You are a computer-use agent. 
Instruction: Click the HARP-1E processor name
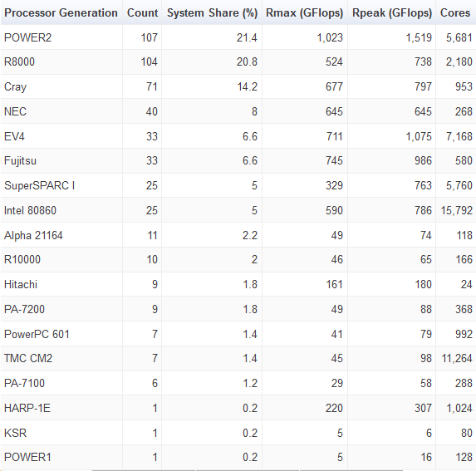tap(27, 409)
